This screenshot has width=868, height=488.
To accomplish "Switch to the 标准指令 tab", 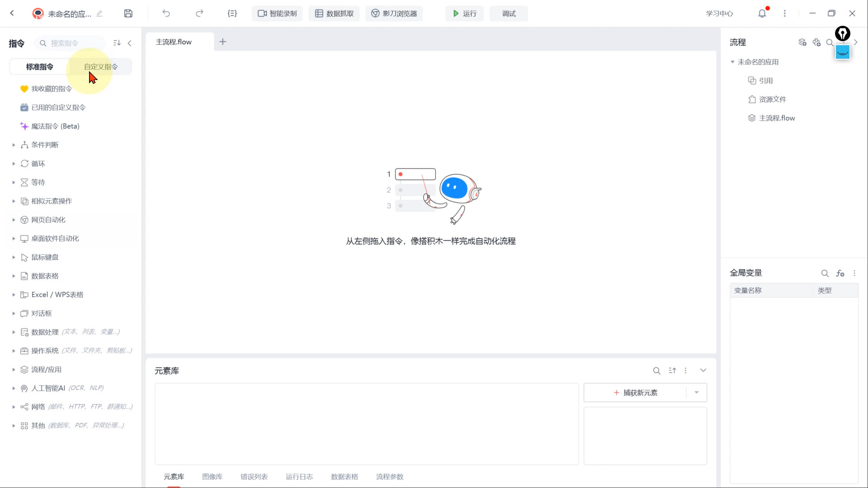I will (x=39, y=66).
